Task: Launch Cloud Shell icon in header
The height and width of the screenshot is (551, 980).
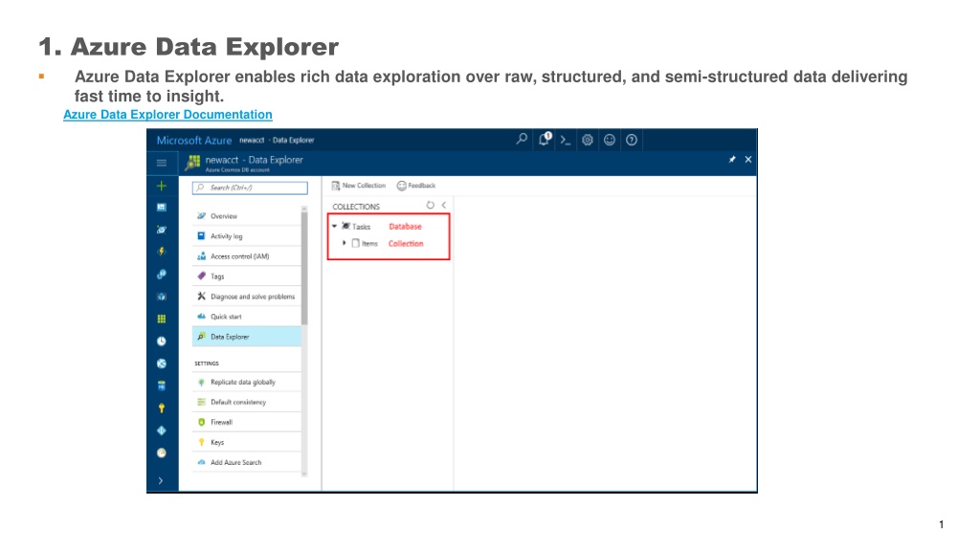Action: point(565,140)
